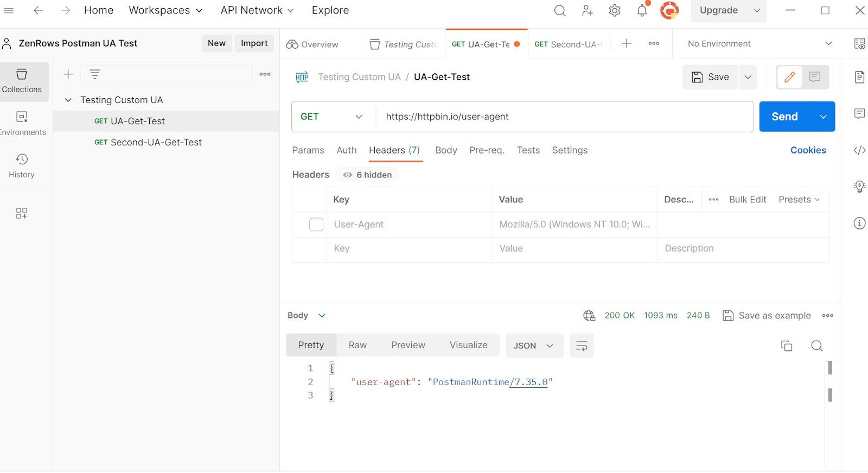Click into the request URL field
The width and height of the screenshot is (868, 473).
(564, 117)
